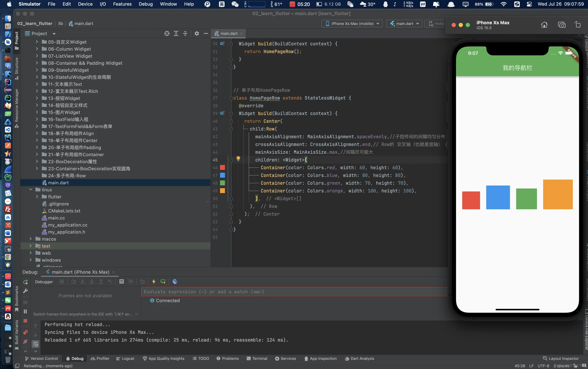Expand all items in Project panel
The height and width of the screenshot is (369, 588).
pyautogui.click(x=176, y=33)
